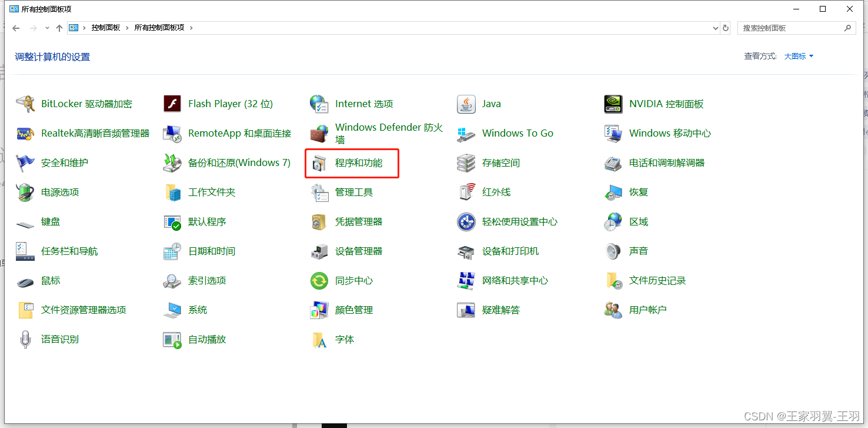Go up one level with up arrow
Image resolution: width=868 pixels, height=428 pixels.
(59, 28)
